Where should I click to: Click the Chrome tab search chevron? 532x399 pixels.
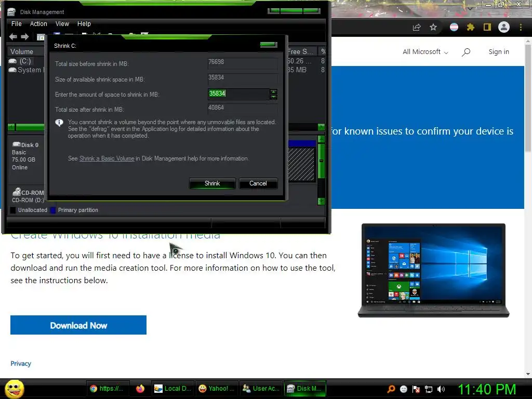[x=470, y=8]
